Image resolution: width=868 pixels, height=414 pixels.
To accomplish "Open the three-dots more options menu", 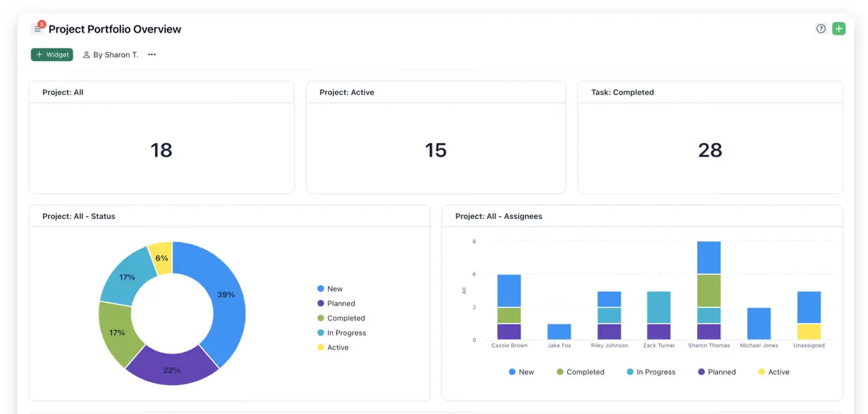I will [x=152, y=55].
